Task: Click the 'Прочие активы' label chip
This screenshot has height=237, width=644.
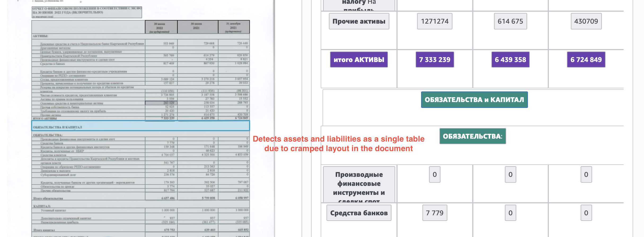Action: [x=359, y=21]
